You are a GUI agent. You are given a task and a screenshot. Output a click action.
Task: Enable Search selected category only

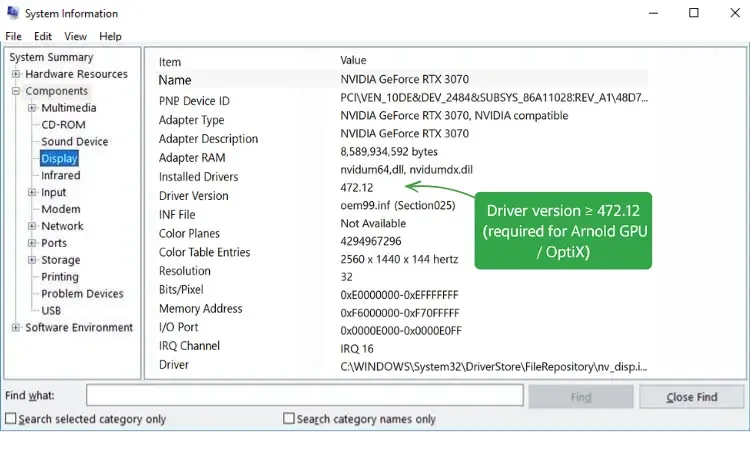pos(11,419)
